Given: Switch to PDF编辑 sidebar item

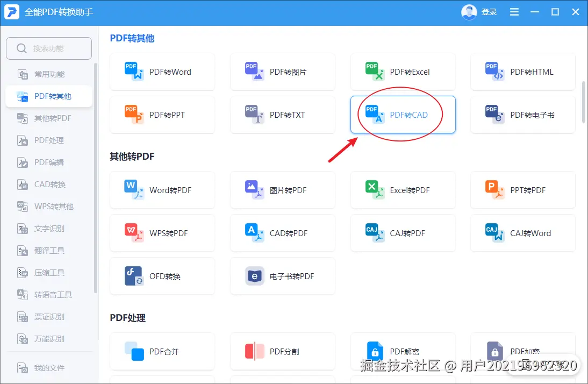Looking at the screenshot, I should coord(49,162).
